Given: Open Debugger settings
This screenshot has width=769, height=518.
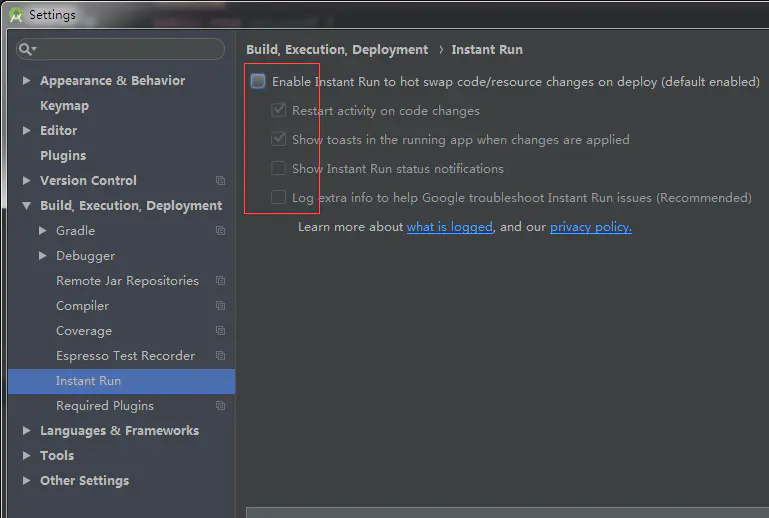Looking at the screenshot, I should [85, 256].
